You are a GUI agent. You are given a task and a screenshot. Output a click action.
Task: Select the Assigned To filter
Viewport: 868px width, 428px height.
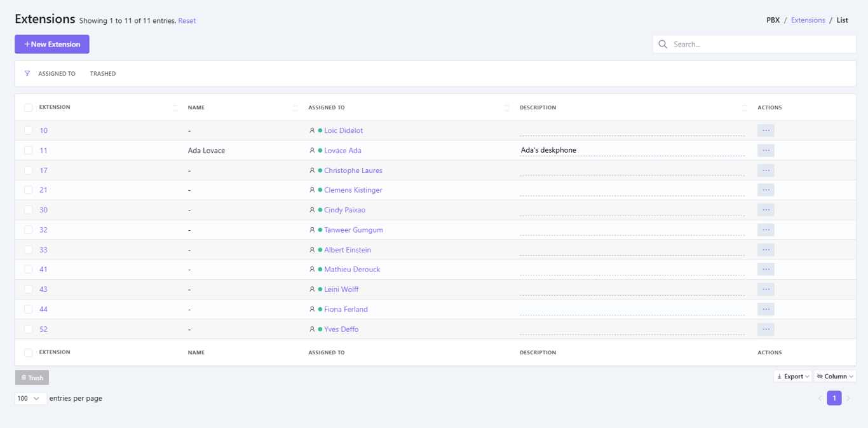[57, 74]
